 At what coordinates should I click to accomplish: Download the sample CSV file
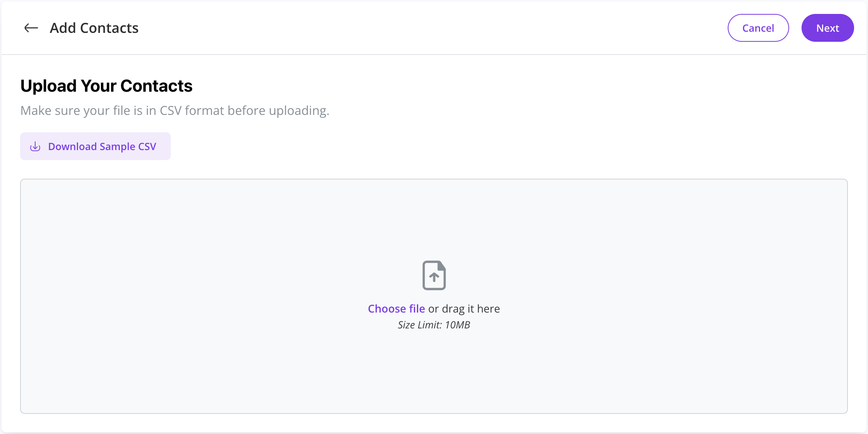95,146
